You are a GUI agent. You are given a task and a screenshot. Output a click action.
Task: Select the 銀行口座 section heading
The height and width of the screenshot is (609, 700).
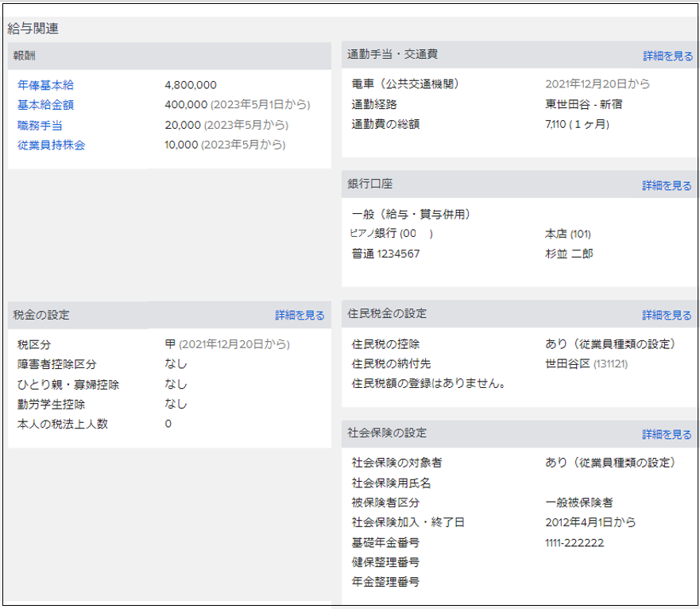click(x=370, y=184)
